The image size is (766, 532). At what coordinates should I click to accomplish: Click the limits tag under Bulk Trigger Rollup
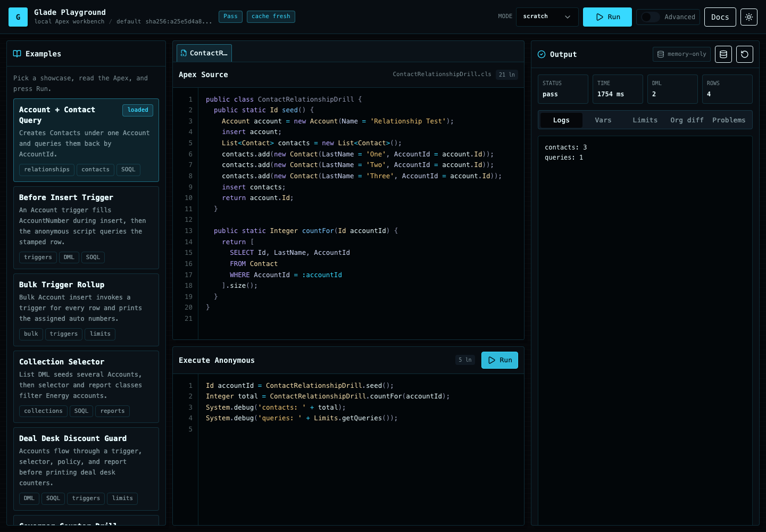pos(100,334)
